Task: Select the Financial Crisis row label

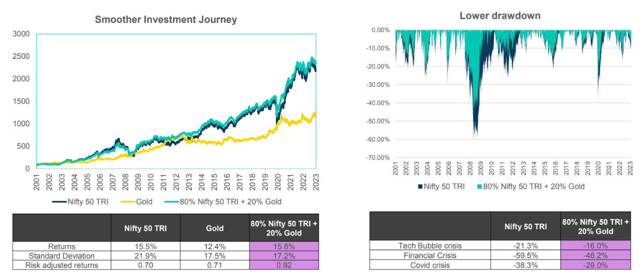Action: coord(430,255)
